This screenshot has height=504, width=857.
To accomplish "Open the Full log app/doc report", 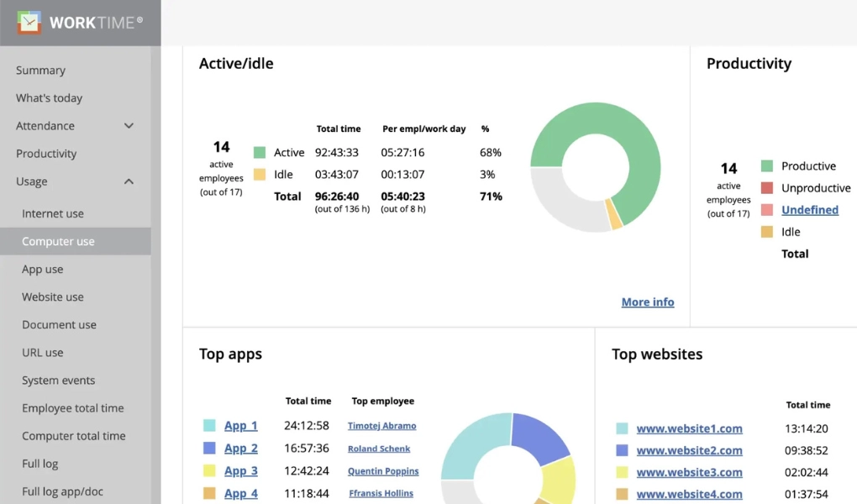I will pyautogui.click(x=63, y=491).
